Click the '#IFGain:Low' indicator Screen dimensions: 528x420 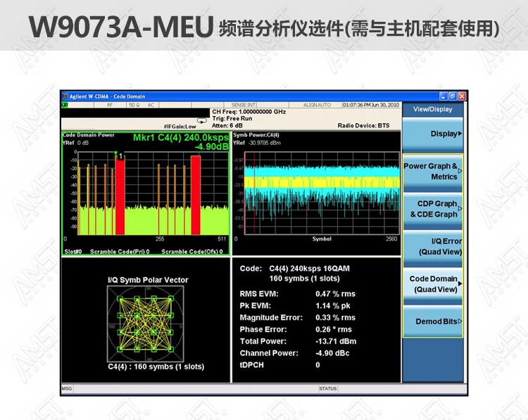coord(180,127)
